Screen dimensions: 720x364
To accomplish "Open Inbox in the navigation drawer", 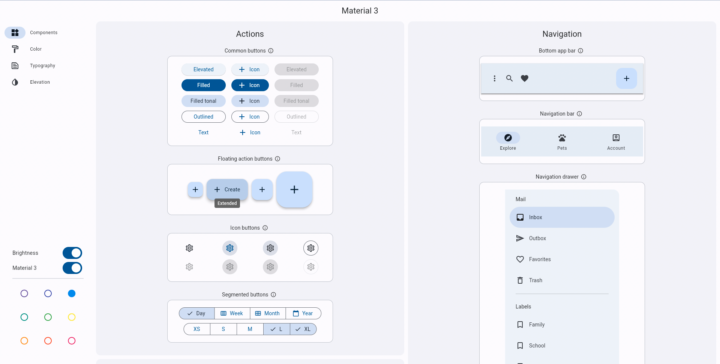I will coord(562,218).
